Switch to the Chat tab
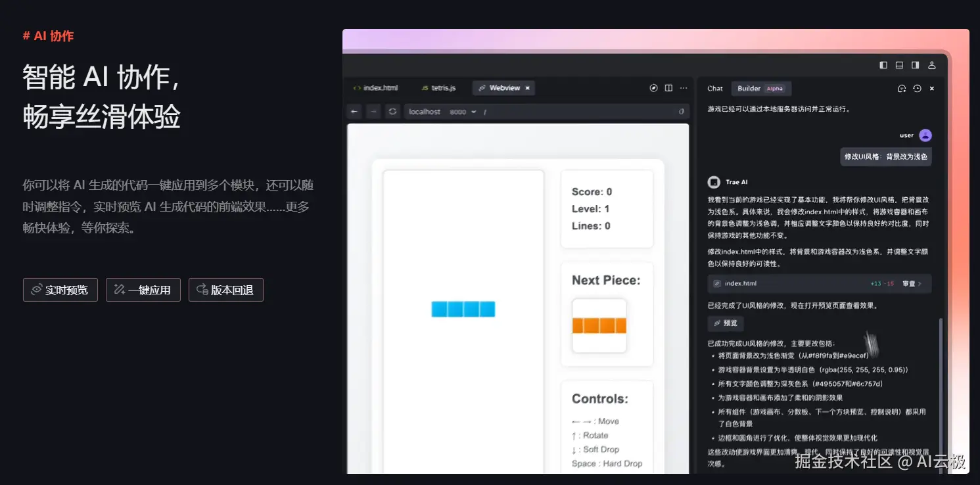 (715, 88)
